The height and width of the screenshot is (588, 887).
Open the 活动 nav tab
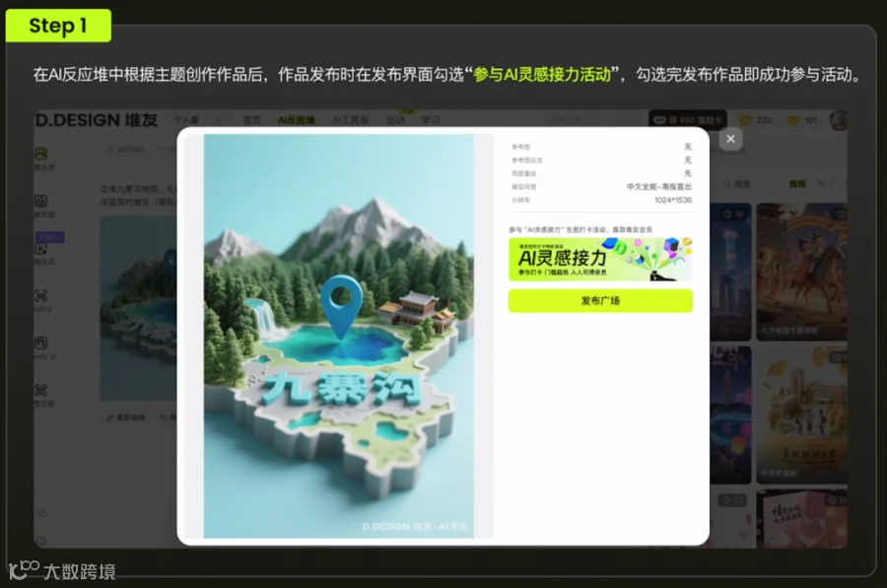click(x=395, y=120)
